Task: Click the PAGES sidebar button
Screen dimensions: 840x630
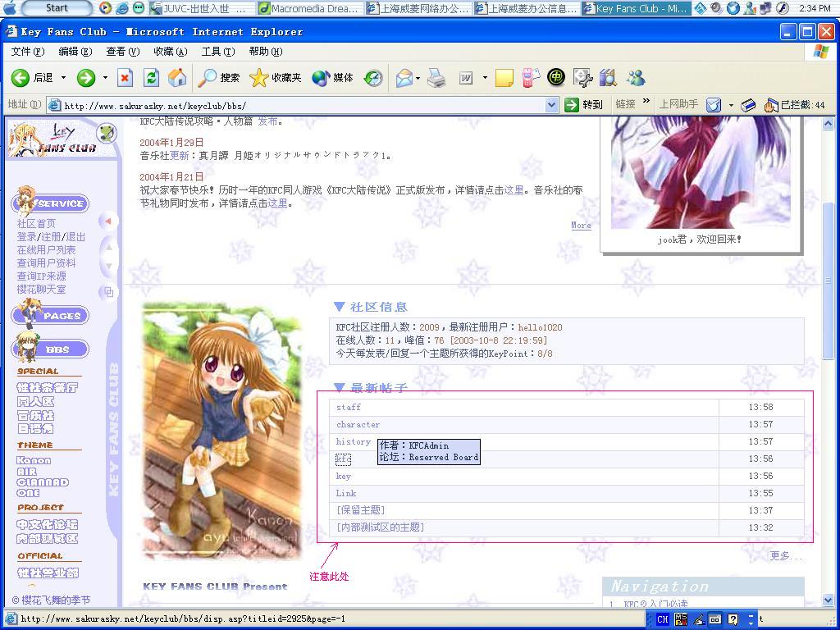Action: [x=50, y=315]
